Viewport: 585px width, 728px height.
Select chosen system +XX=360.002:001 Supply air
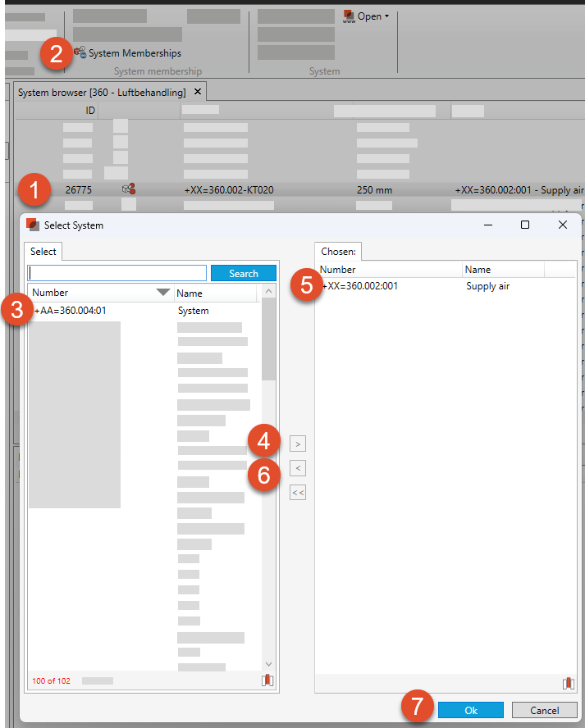pyautogui.click(x=361, y=286)
